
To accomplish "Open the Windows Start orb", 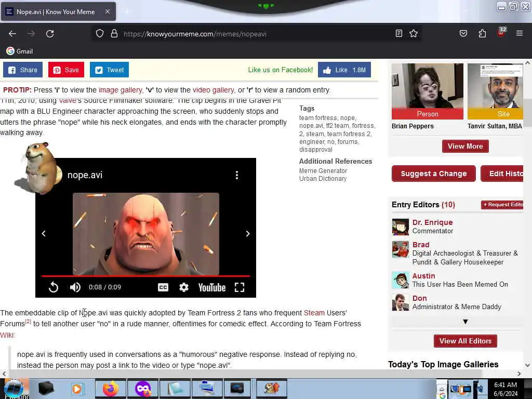I will tap(14, 389).
